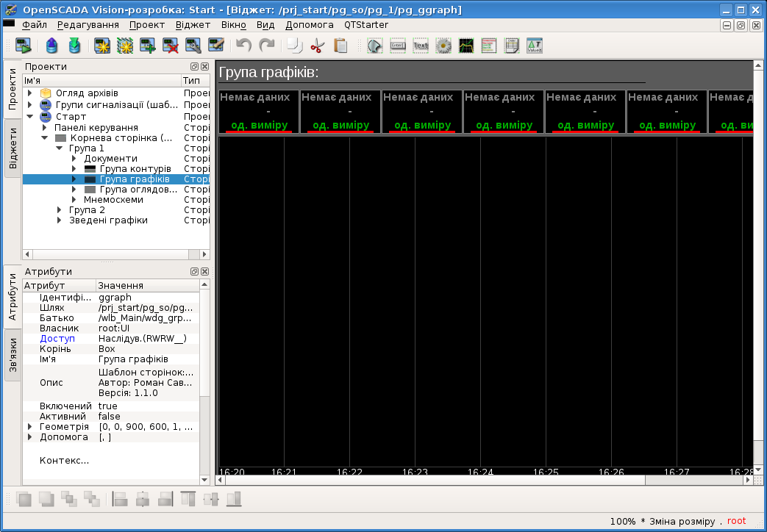
Task: Click align widgets top icon
Action: tap(188, 499)
